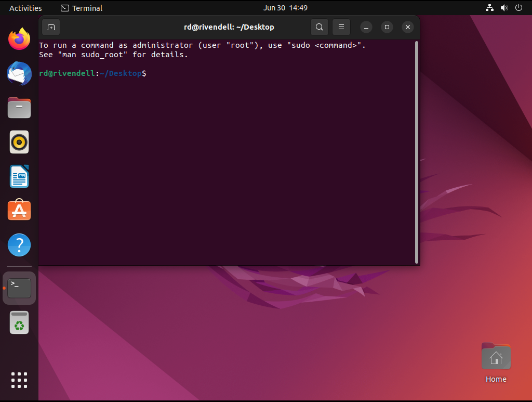Open Thunderbird Mail from the dock
The width and height of the screenshot is (532, 402).
(19, 73)
